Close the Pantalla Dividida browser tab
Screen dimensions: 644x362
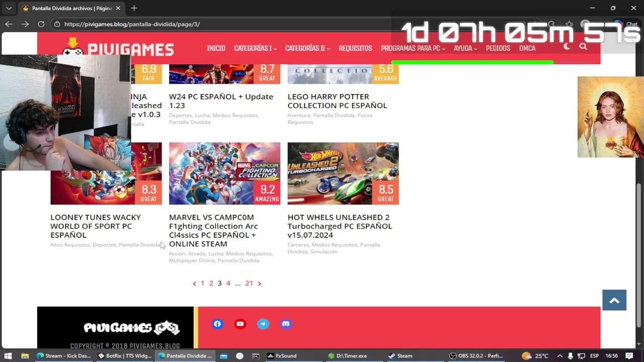coord(118,8)
